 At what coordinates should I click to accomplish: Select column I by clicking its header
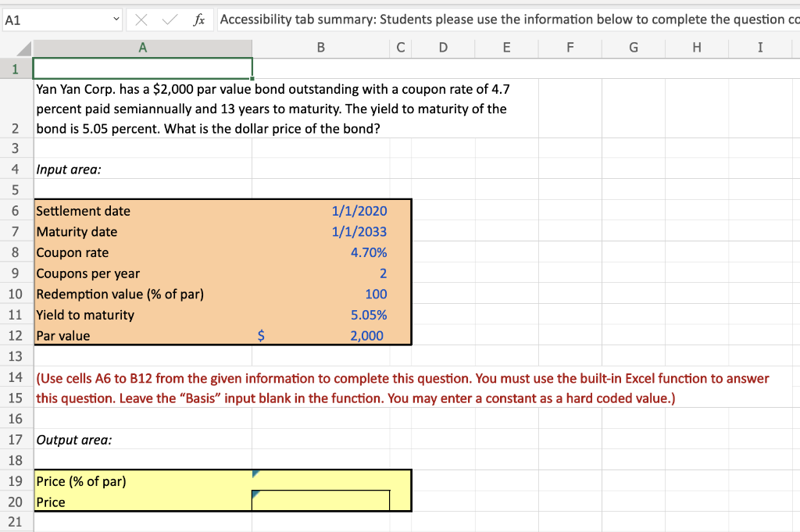coord(759,48)
